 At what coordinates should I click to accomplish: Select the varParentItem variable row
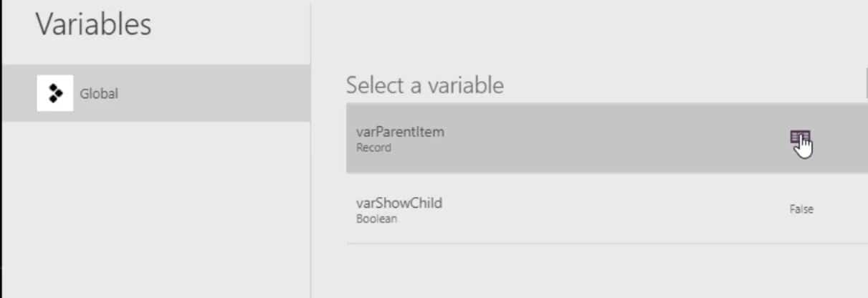click(606, 138)
